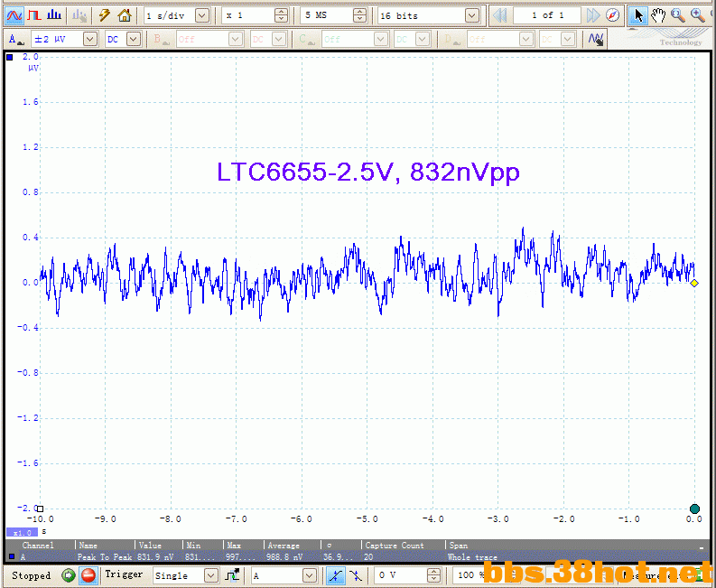The image size is (716, 588).
Task: Click the Home display icon
Action: point(125,15)
